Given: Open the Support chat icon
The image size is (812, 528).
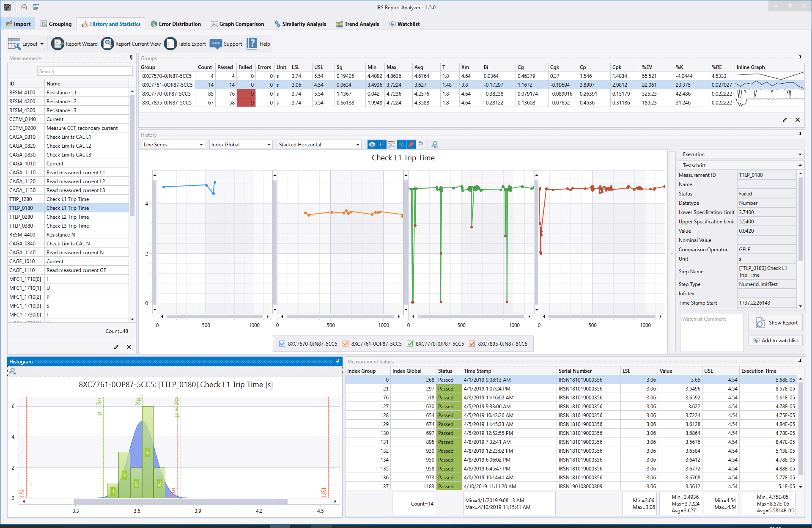Looking at the screenshot, I should point(216,44).
